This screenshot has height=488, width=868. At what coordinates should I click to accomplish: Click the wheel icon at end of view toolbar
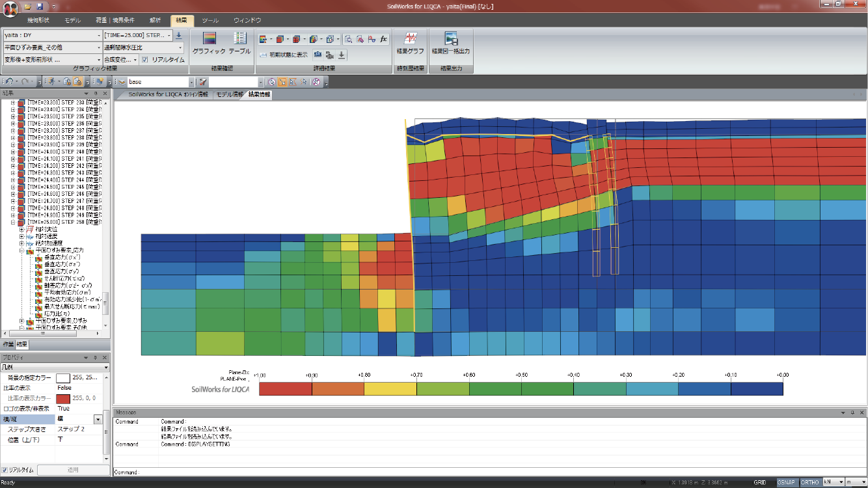[316, 82]
